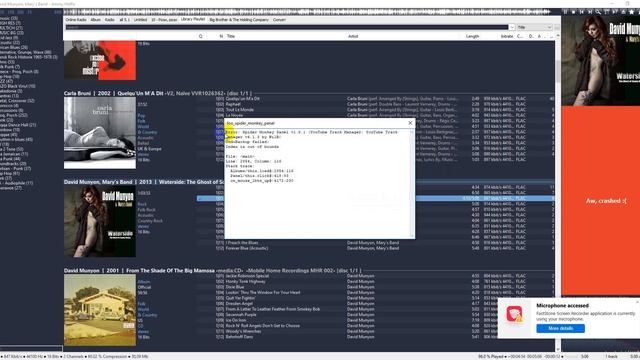Select track 'Dixie Blue'

pos(235,287)
